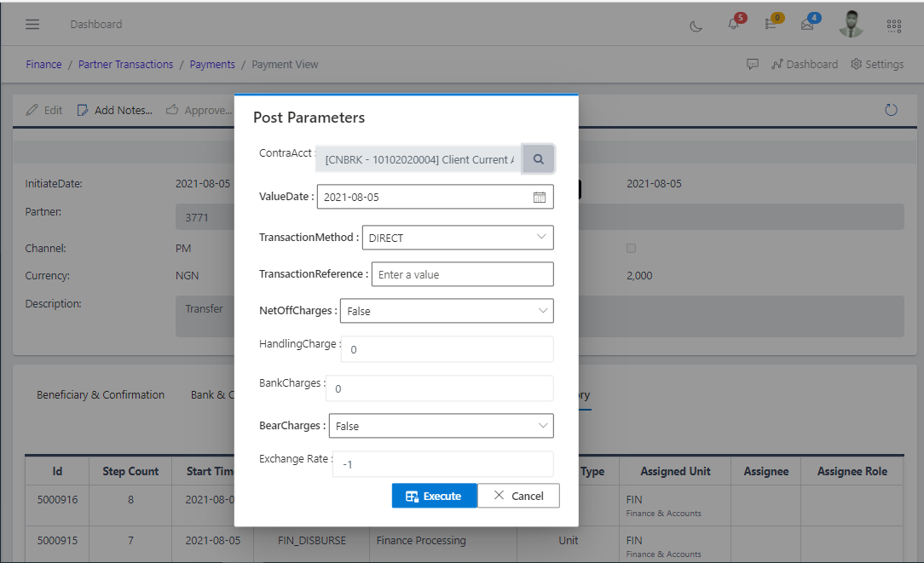
Task: Cancel the Post Parameters dialog
Action: click(518, 495)
